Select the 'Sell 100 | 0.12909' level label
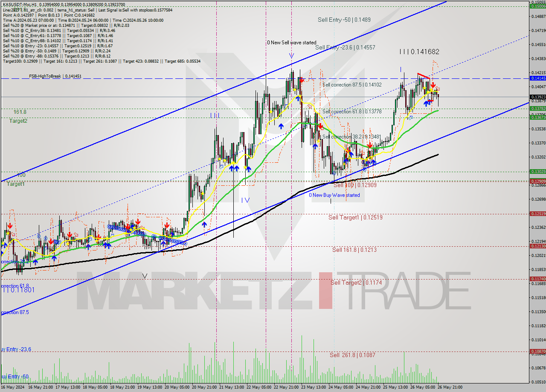This screenshot has width=546, height=392. (355, 185)
